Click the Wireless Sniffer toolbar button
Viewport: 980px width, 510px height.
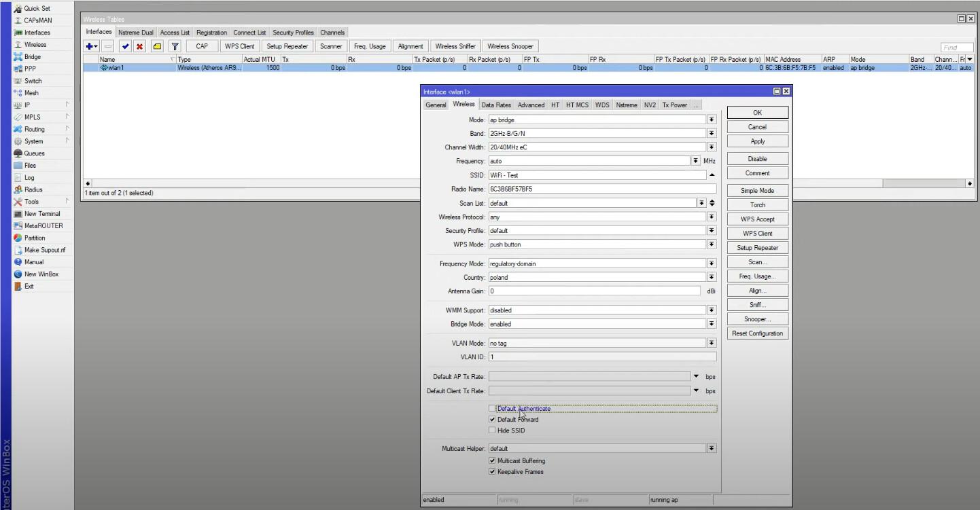(455, 46)
